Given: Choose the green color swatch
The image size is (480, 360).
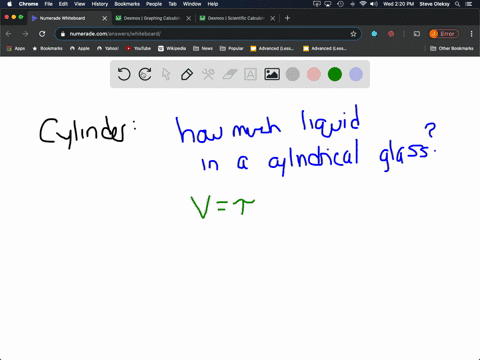Looking at the screenshot, I should tap(335, 74).
